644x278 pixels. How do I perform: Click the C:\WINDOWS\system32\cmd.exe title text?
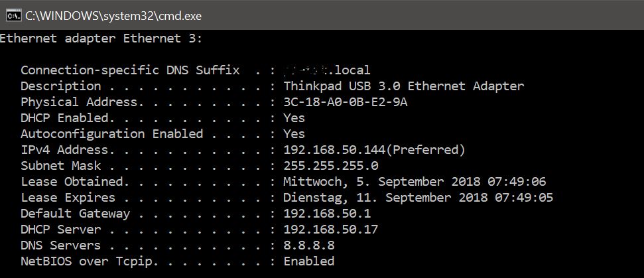point(113,16)
